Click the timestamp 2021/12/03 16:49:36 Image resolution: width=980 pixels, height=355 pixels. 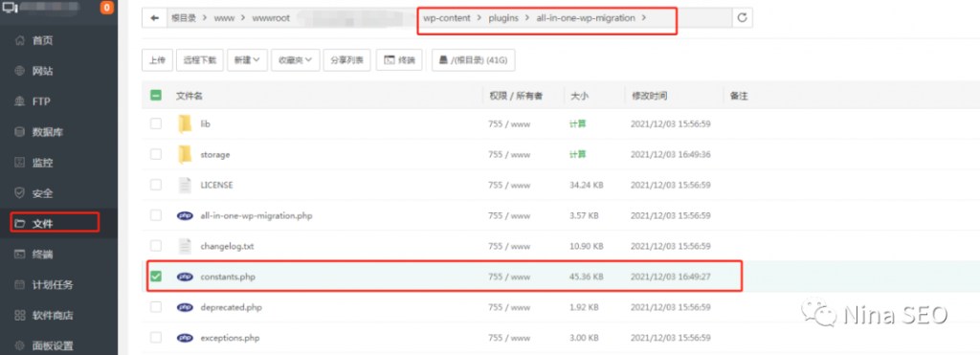[671, 154]
